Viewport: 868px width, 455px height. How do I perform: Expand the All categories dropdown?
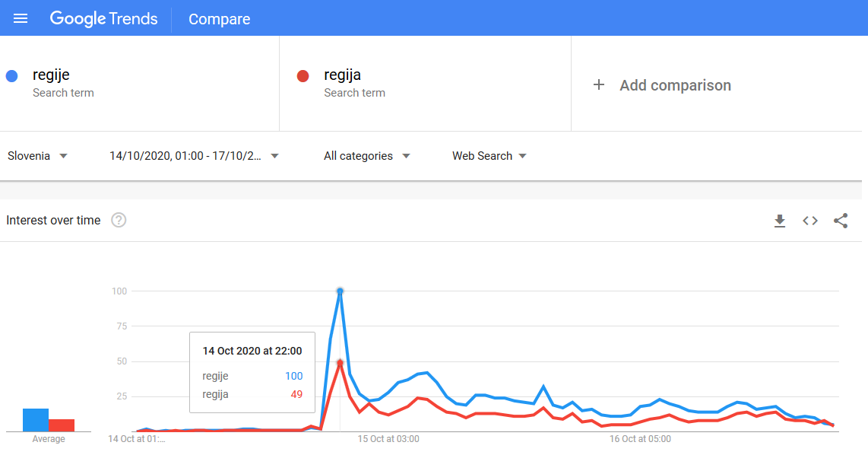tap(366, 156)
